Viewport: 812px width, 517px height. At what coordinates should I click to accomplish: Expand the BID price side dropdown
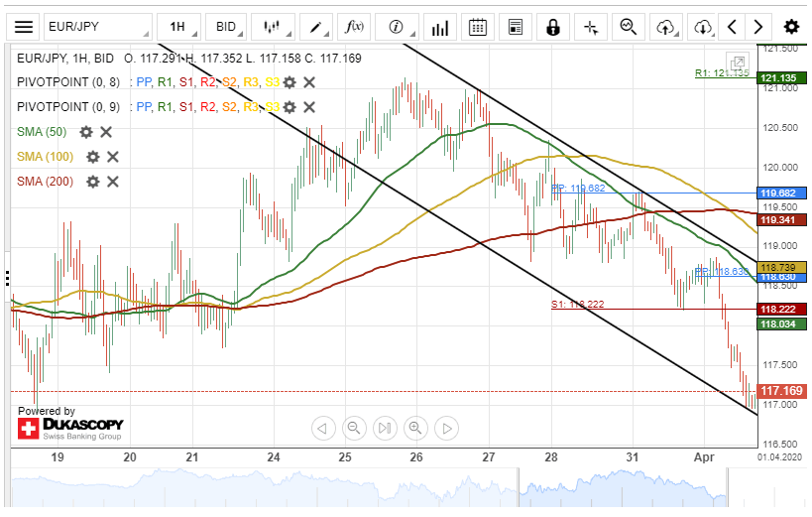(231, 27)
